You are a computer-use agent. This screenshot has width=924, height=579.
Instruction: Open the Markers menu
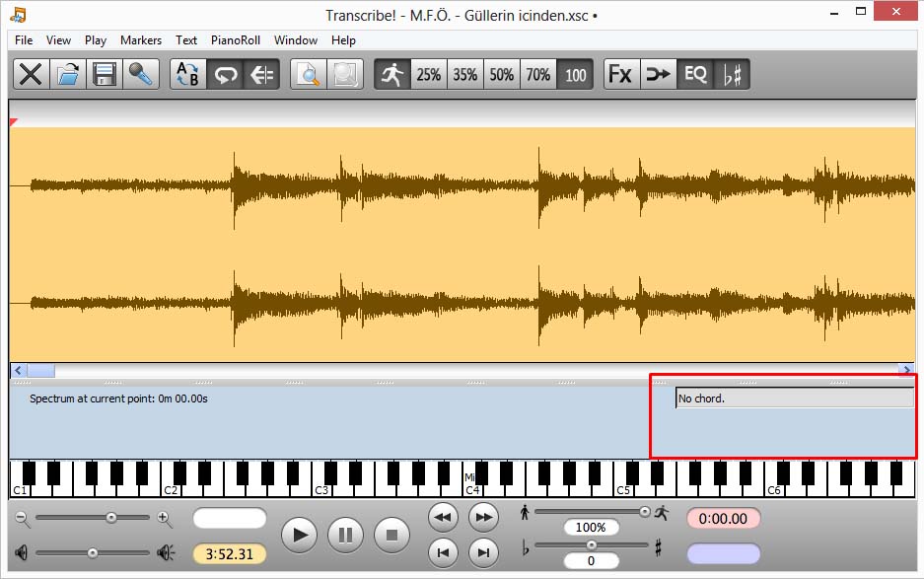(x=140, y=40)
